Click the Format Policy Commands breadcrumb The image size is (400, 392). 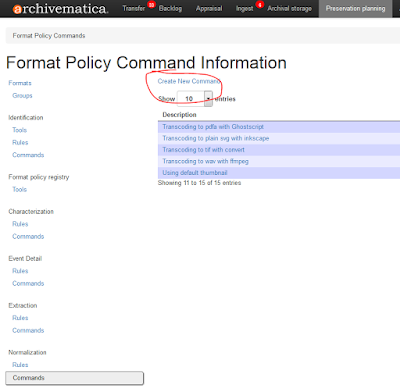pos(49,36)
